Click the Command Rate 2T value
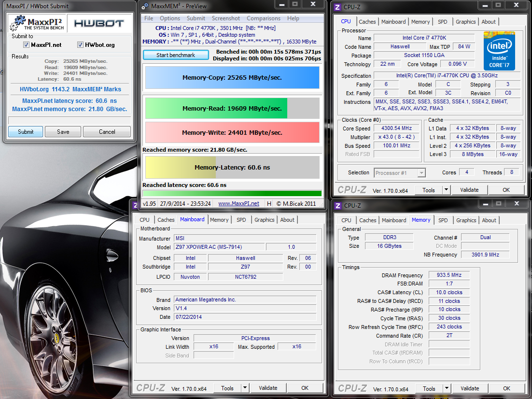This screenshot has width=532, height=399. click(x=449, y=335)
